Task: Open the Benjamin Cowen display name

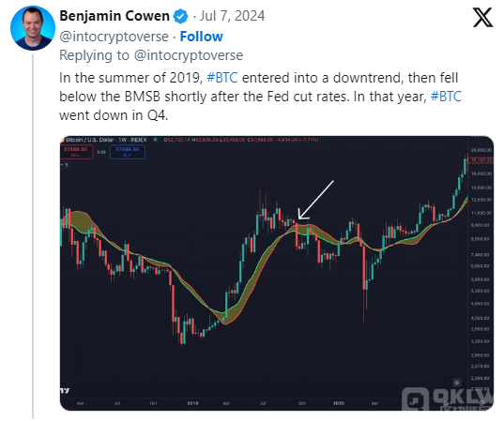Action: tap(115, 16)
